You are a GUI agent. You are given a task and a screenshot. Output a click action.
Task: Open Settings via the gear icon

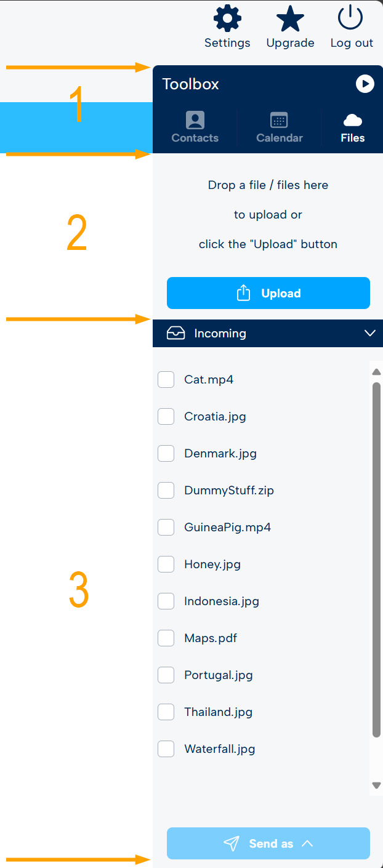coord(227,20)
